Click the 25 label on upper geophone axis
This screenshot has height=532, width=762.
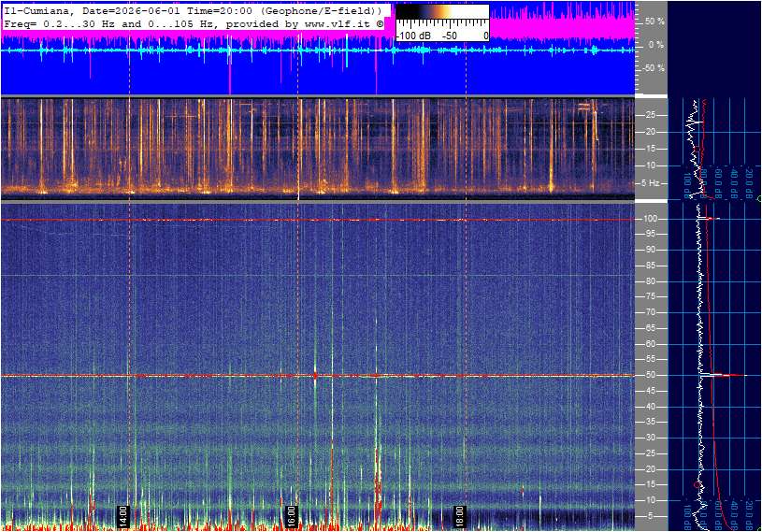click(650, 115)
